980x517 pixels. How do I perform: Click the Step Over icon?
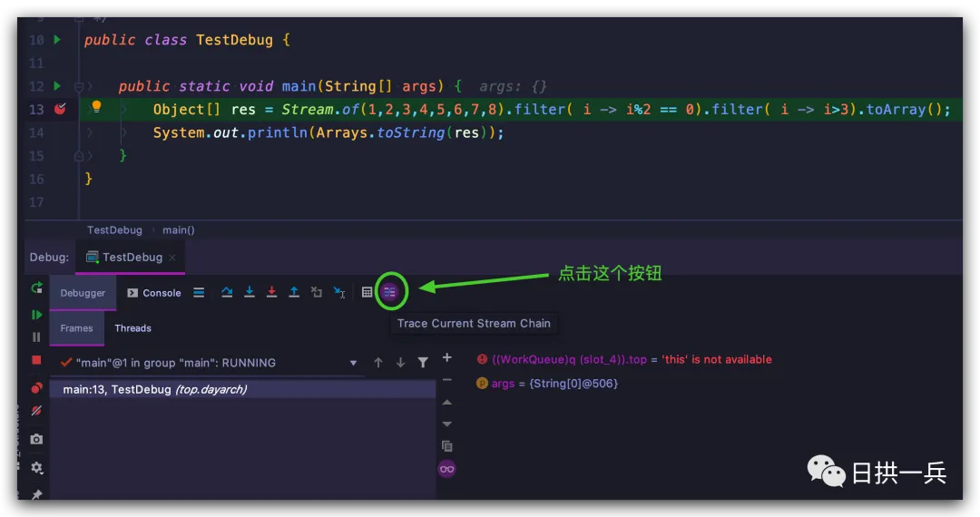pos(227,291)
